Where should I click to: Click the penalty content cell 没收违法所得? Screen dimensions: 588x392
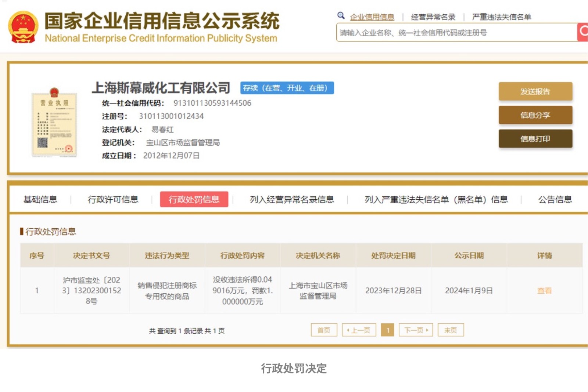[x=243, y=291]
